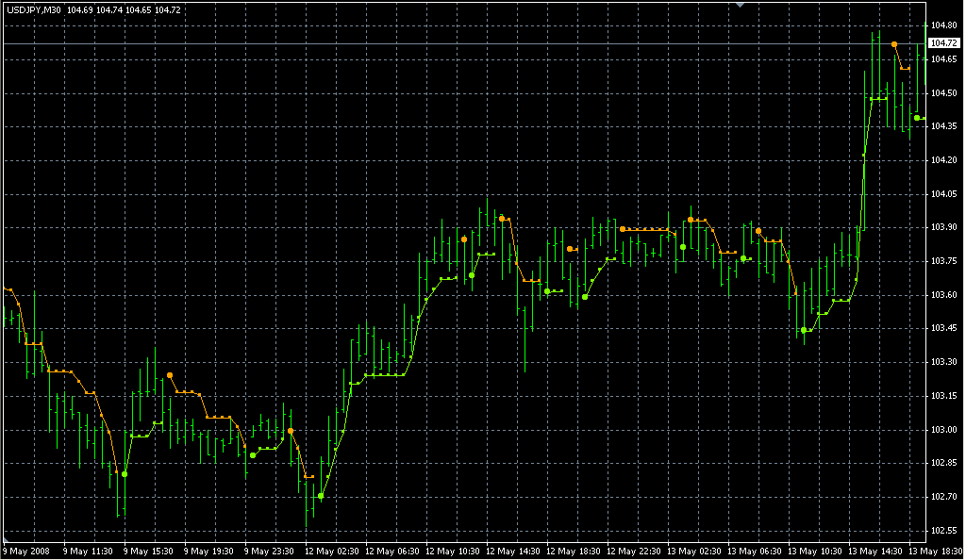966x560 pixels.
Task: Click the USDJPY,M30 chart title
Action: click(x=32, y=9)
